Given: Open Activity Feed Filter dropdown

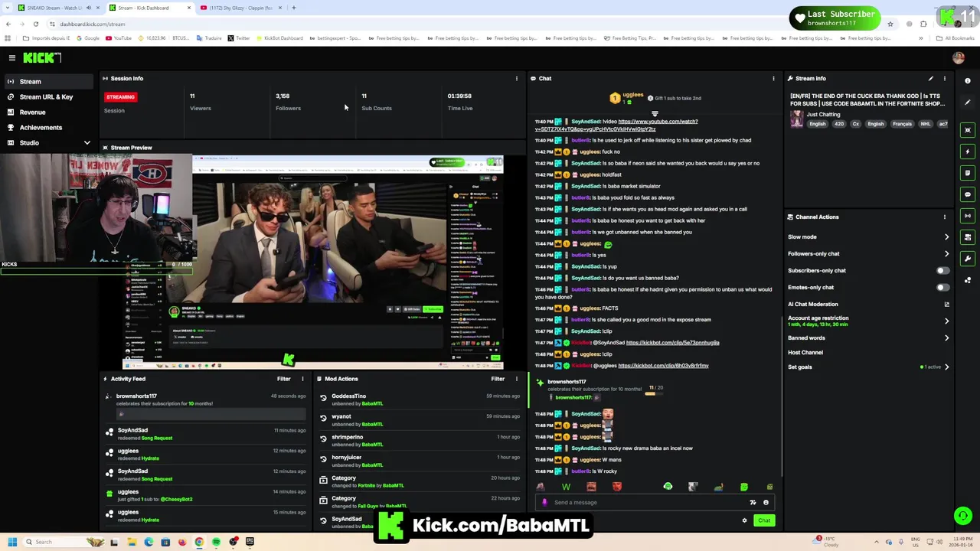Looking at the screenshot, I should click(x=283, y=379).
